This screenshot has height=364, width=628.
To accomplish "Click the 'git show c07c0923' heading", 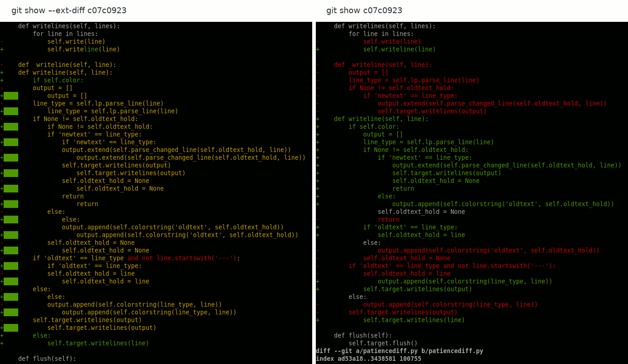I will point(364,10).
